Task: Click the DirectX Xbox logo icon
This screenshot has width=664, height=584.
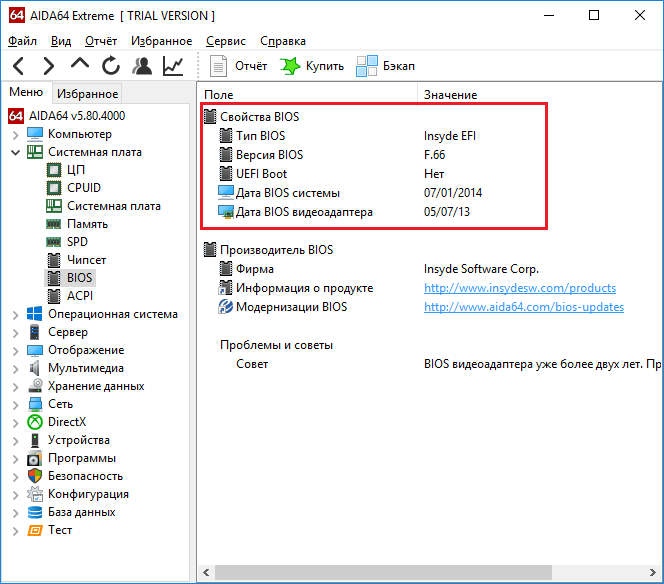Action: pos(35,422)
